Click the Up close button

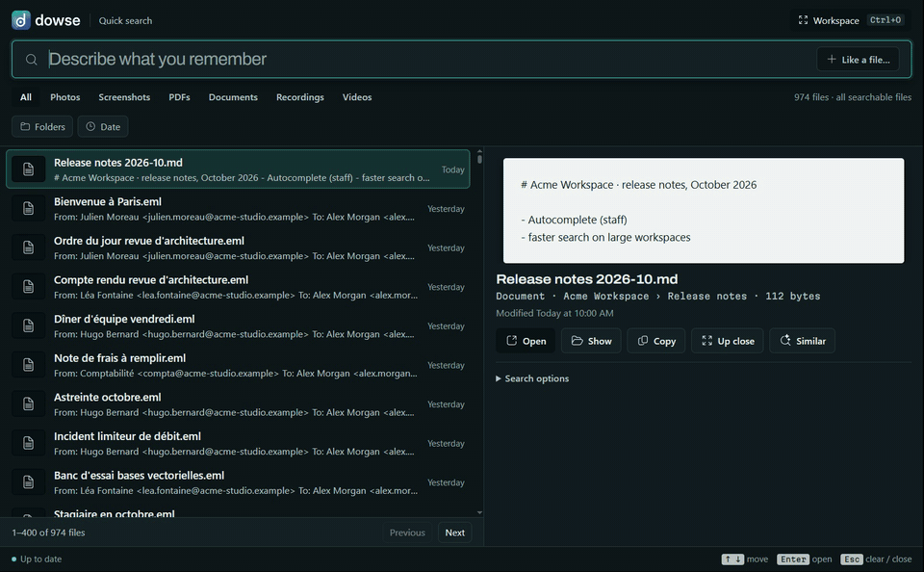tap(728, 341)
